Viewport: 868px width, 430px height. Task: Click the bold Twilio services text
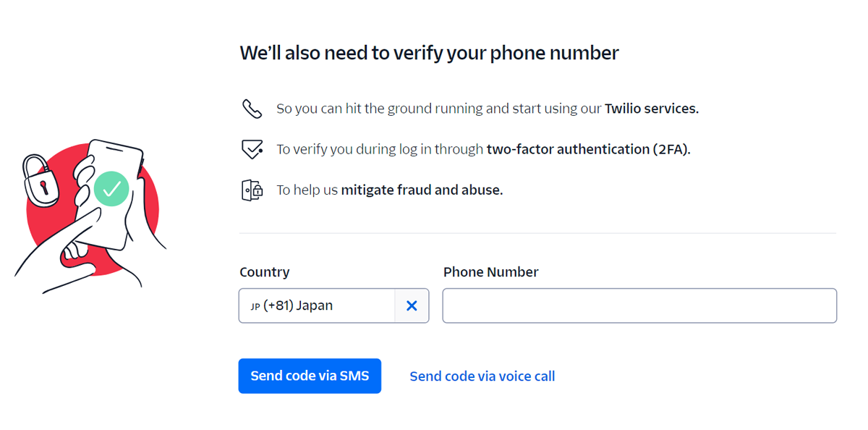651,109
